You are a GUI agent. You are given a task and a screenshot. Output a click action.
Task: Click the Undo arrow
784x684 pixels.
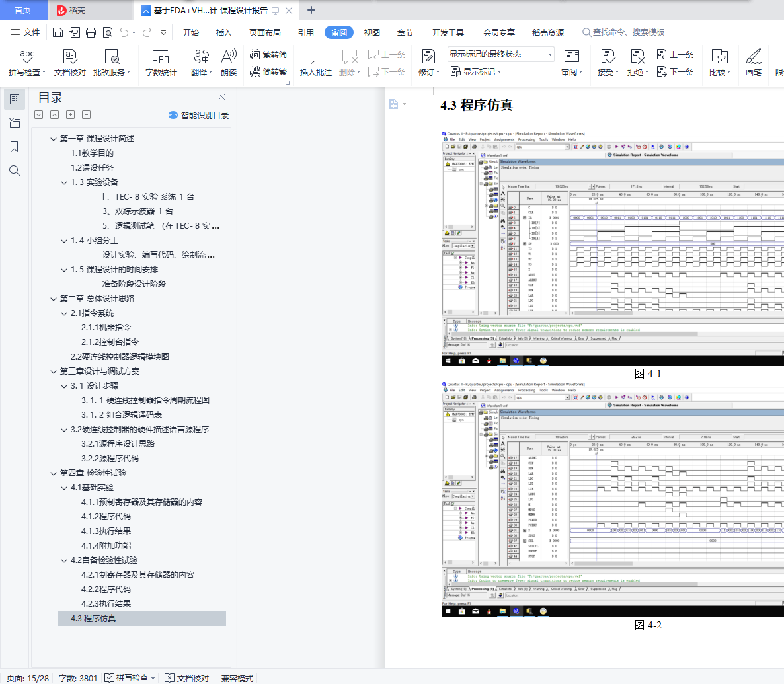124,32
